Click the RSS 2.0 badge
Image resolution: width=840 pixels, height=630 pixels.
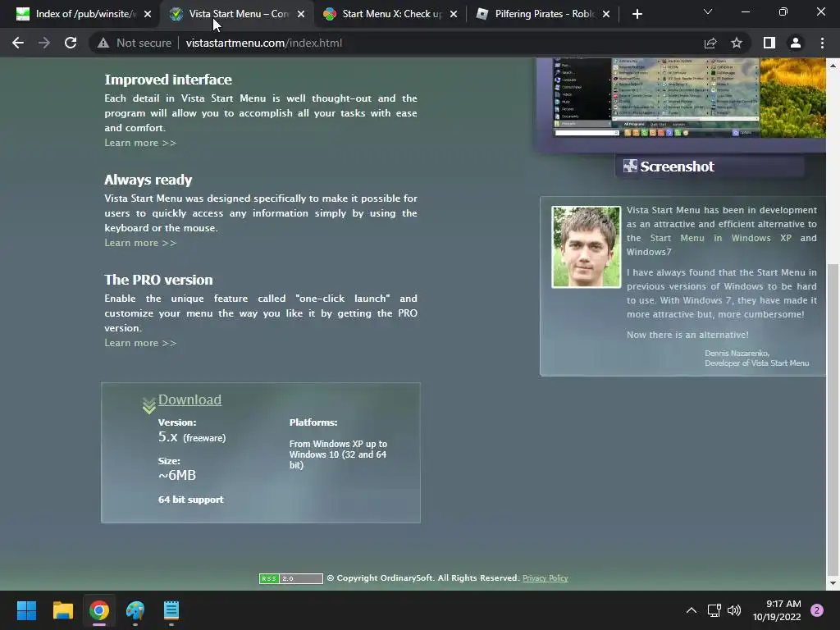[291, 578]
